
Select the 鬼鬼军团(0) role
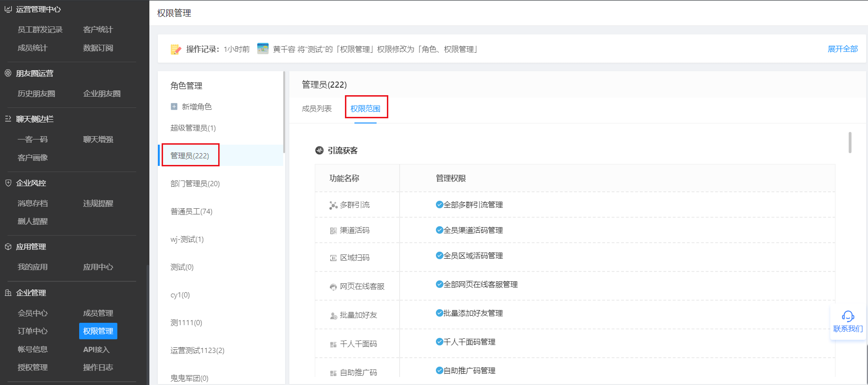tap(189, 378)
